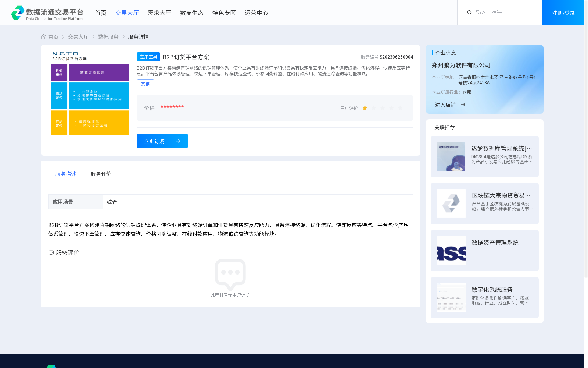
Task: Open 数商生态 in the navigation bar
Action: click(192, 13)
